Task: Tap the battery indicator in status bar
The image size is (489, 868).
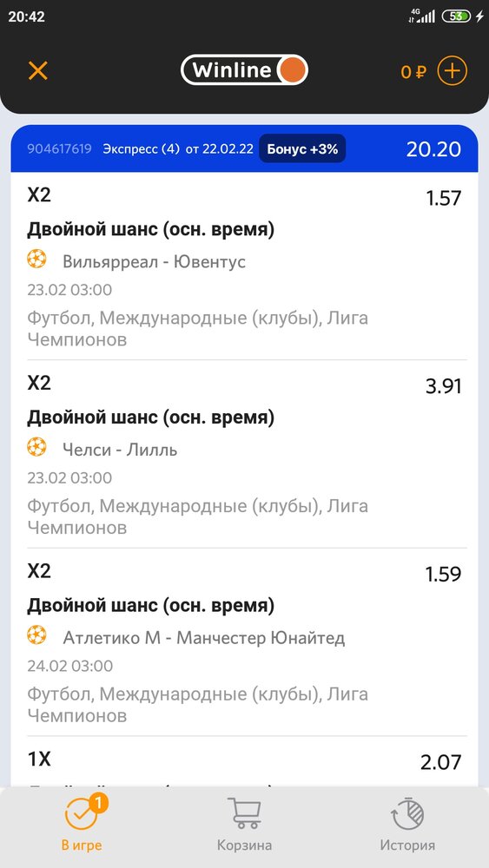Action: [456, 16]
